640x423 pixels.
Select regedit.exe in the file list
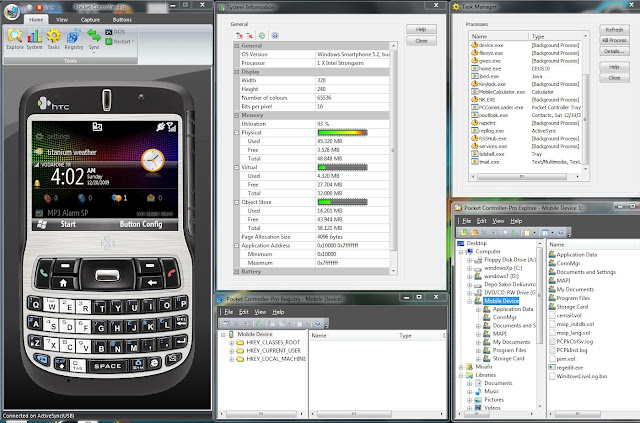(x=569, y=367)
